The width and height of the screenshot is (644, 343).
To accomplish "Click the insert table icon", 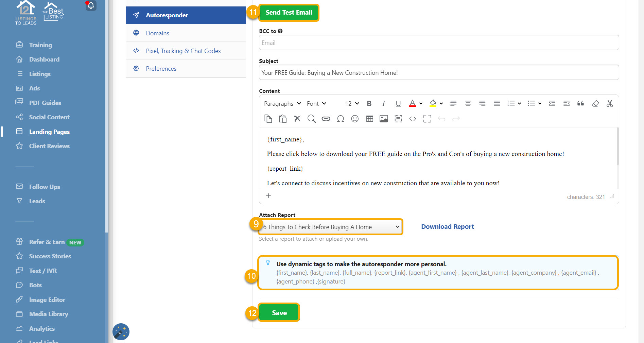I will [x=369, y=119].
